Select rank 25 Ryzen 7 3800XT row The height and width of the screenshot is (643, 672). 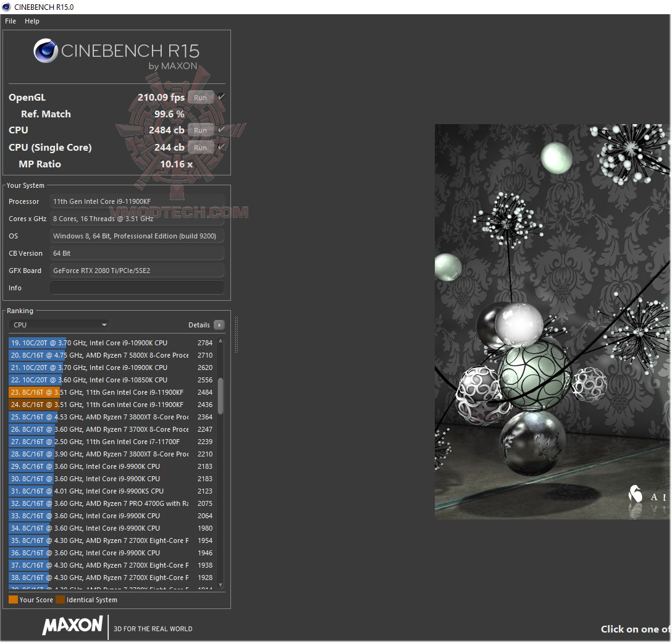point(112,417)
